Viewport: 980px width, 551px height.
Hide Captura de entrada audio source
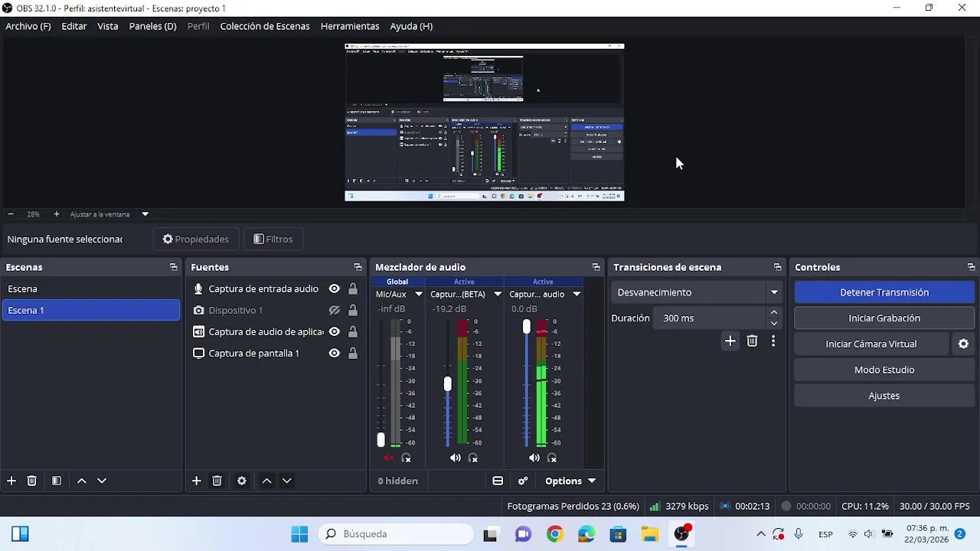335,289
